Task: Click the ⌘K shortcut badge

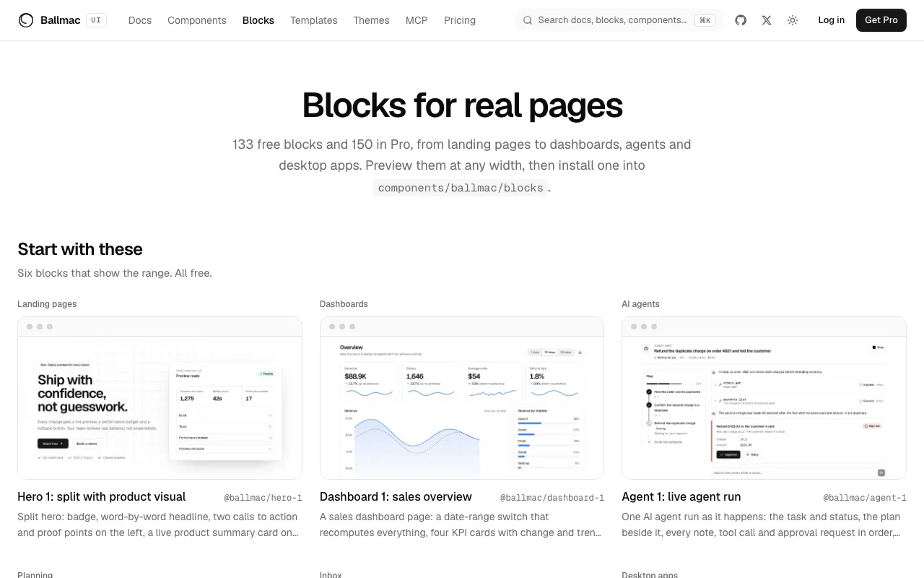Action: click(705, 20)
